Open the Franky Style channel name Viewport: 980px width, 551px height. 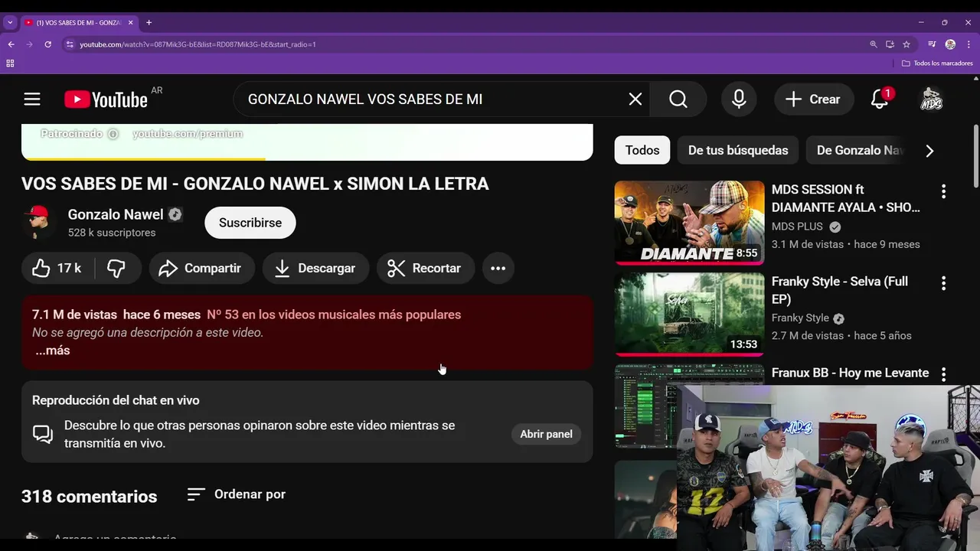(x=800, y=318)
